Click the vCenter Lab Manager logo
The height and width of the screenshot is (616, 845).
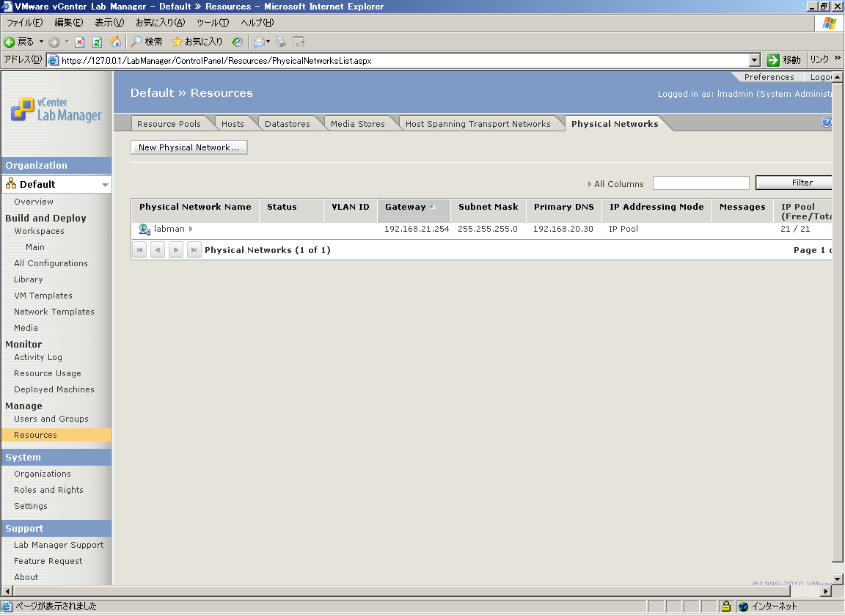pyautogui.click(x=56, y=109)
